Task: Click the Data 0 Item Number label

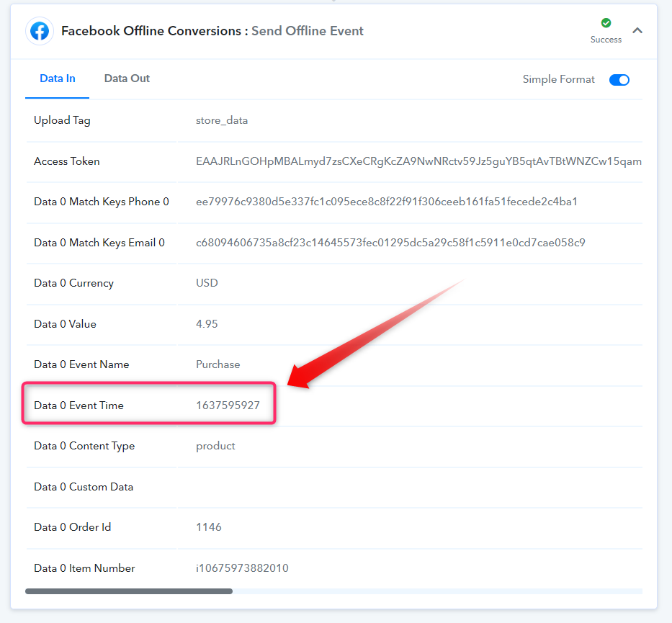Action: pyautogui.click(x=84, y=568)
